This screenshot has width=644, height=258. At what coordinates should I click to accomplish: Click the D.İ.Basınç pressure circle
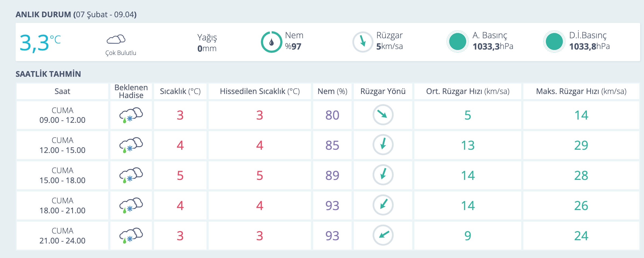point(554,42)
